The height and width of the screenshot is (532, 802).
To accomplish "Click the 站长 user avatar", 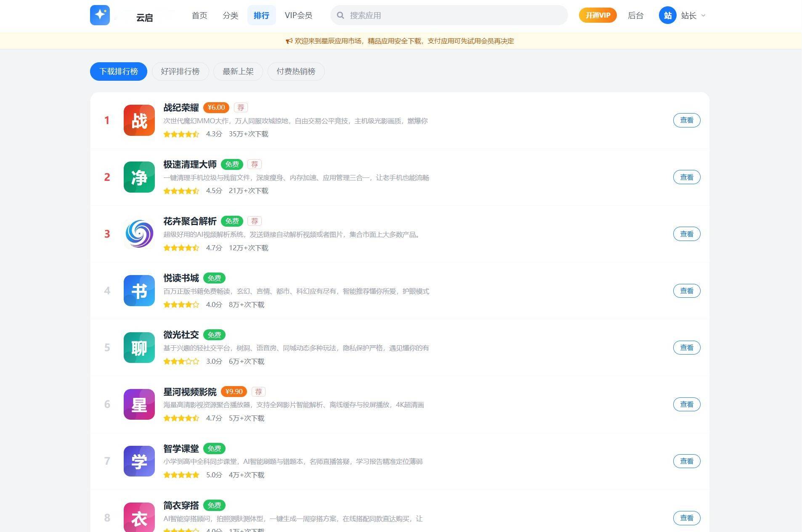I will (x=667, y=16).
